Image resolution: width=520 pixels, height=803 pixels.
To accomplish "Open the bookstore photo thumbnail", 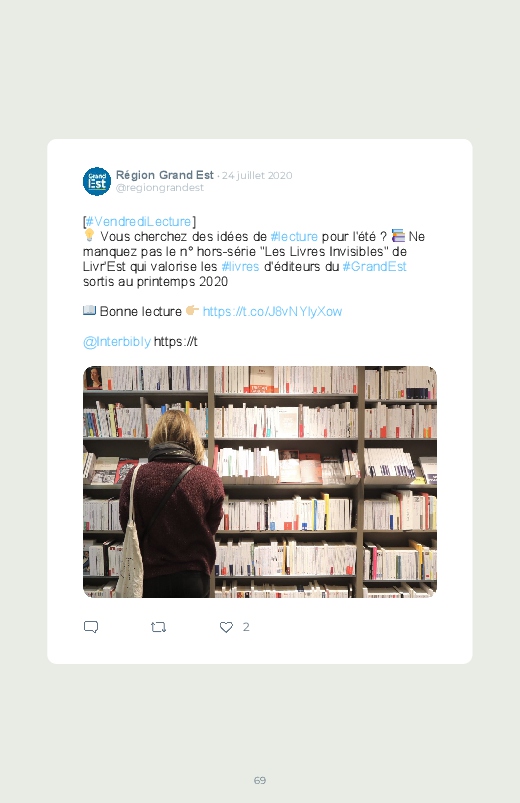I will (x=260, y=481).
